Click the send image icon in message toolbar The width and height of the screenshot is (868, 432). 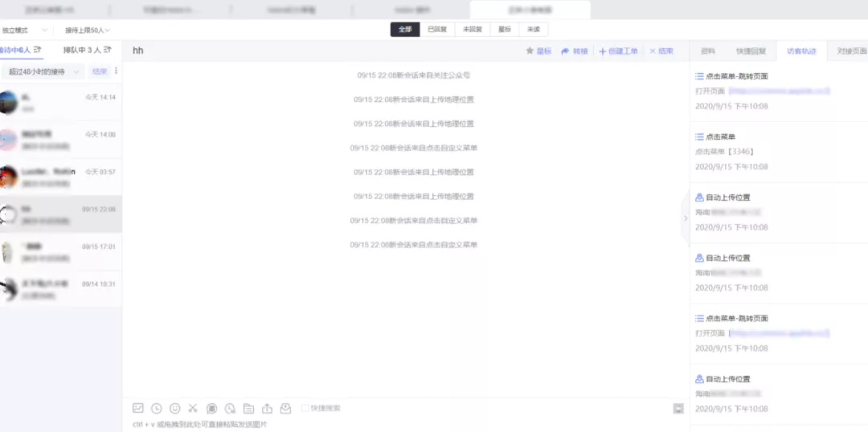[138, 408]
